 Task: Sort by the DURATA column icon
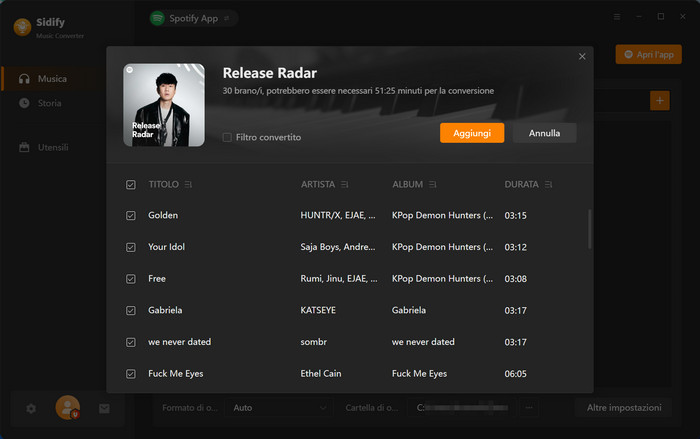tap(549, 184)
